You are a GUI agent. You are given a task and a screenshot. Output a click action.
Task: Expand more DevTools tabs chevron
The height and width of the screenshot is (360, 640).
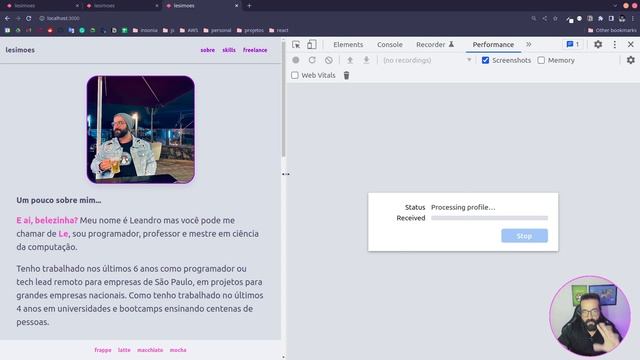pyautogui.click(x=529, y=44)
